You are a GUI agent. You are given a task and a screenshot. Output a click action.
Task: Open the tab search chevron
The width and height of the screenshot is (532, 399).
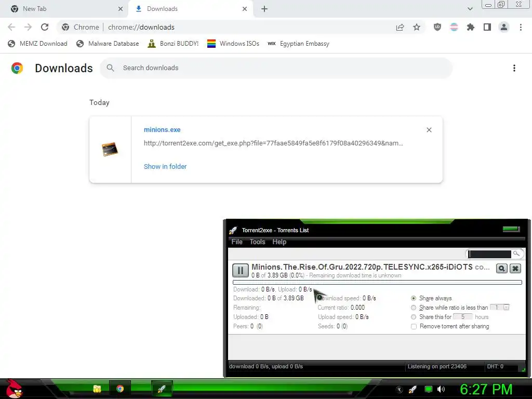pyautogui.click(x=470, y=9)
